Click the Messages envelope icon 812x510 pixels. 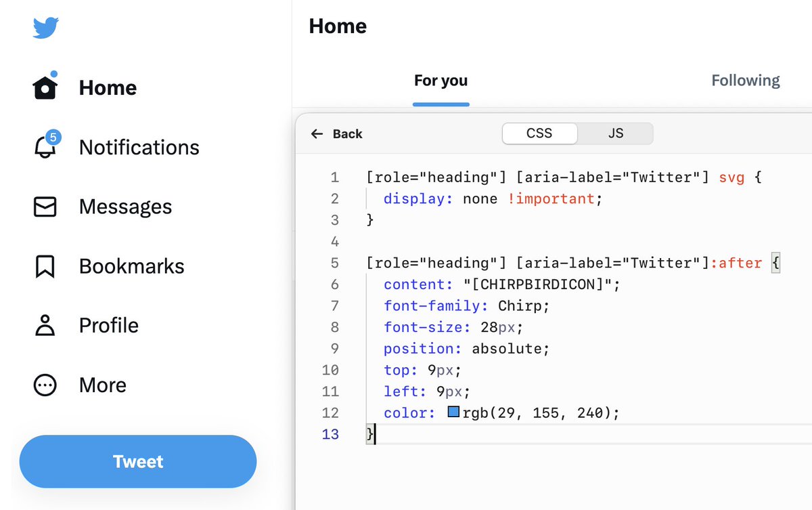pyautogui.click(x=45, y=207)
